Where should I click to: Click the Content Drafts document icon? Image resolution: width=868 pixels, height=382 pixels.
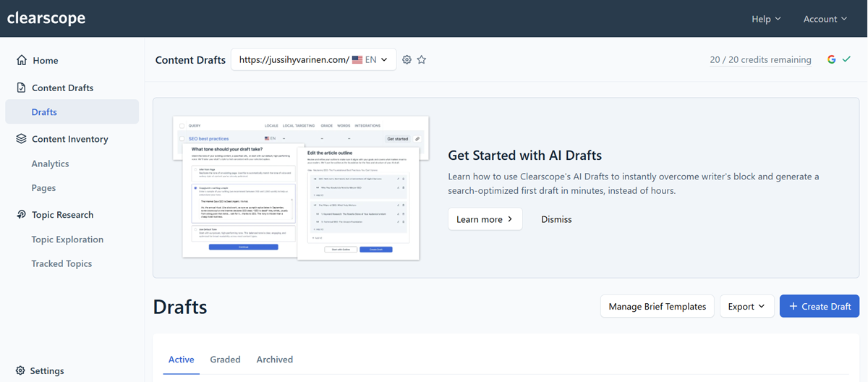click(22, 88)
